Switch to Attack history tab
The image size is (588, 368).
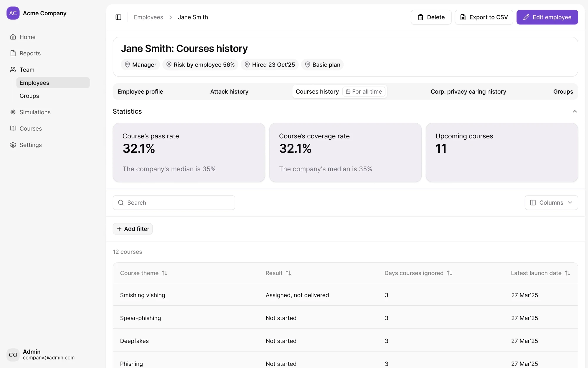[x=229, y=92]
